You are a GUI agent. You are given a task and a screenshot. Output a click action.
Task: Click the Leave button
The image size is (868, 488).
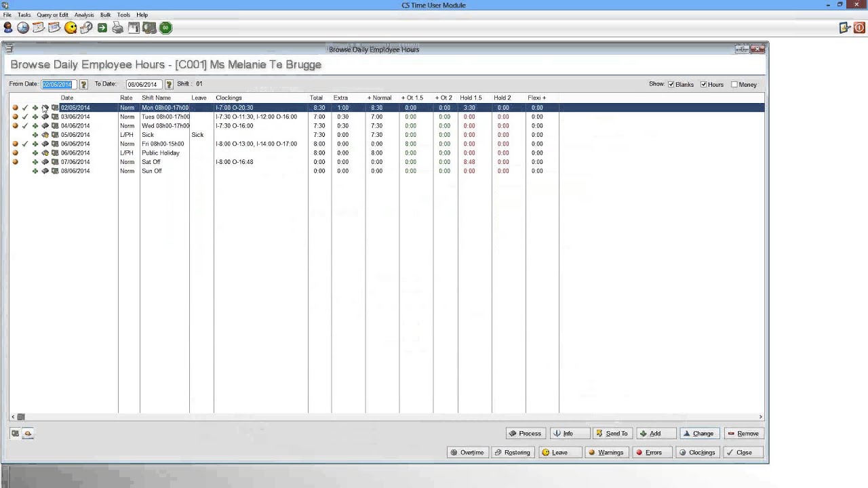pos(560,453)
